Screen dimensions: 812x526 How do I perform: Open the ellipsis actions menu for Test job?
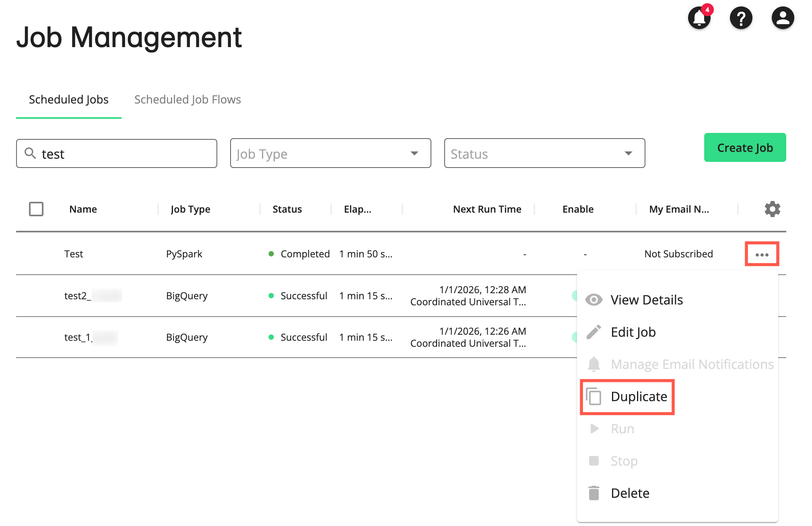[x=762, y=254]
